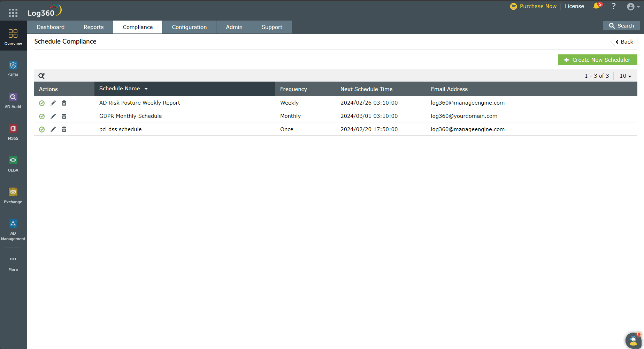Delete the pci dss schedule

[64, 129]
